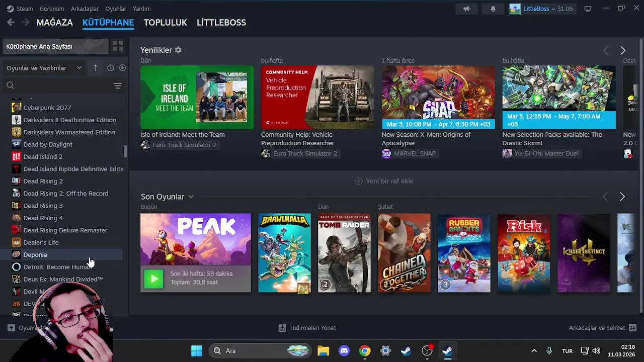
Task: Show next Son Oyunlar games
Action: click(622, 197)
